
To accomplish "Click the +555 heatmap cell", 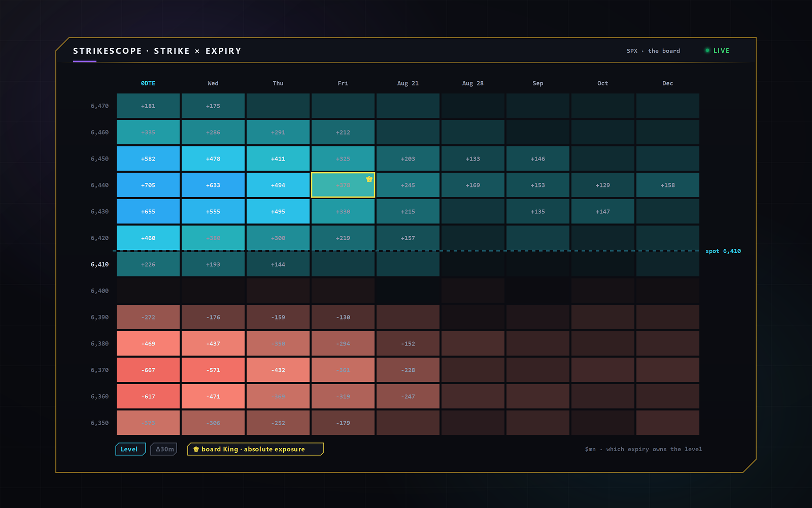I will 213,211.
